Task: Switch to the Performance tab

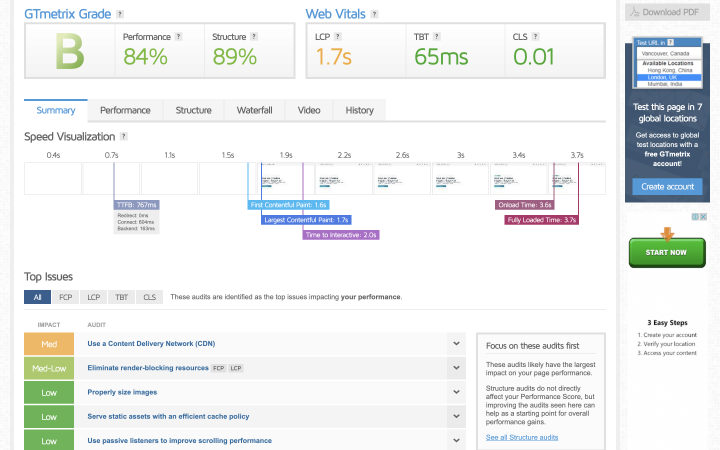Action: click(125, 110)
